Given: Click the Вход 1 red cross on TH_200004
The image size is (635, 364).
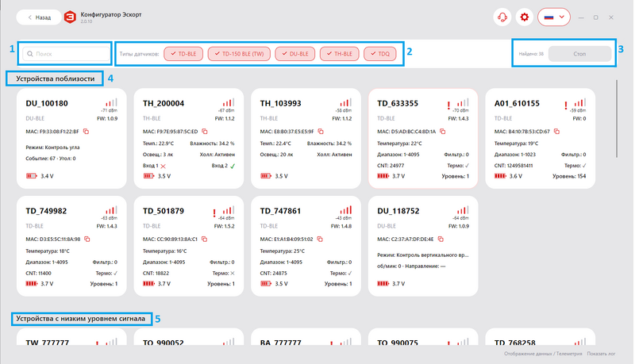Looking at the screenshot, I should [164, 166].
